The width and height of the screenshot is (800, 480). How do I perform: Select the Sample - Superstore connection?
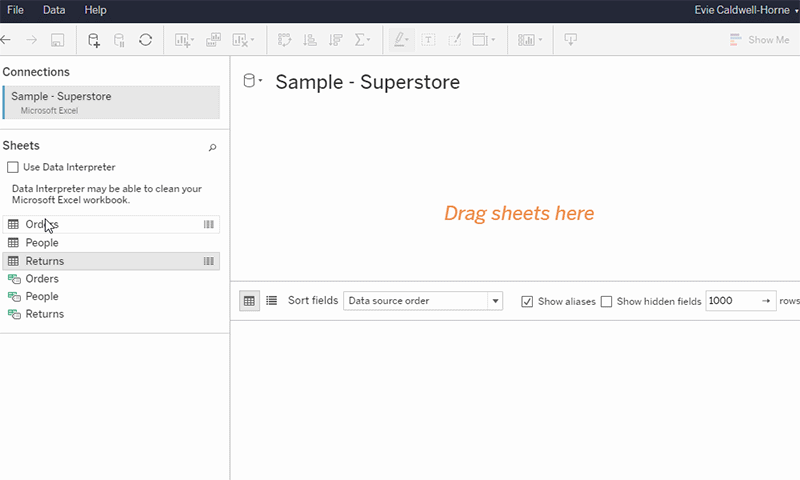111,103
